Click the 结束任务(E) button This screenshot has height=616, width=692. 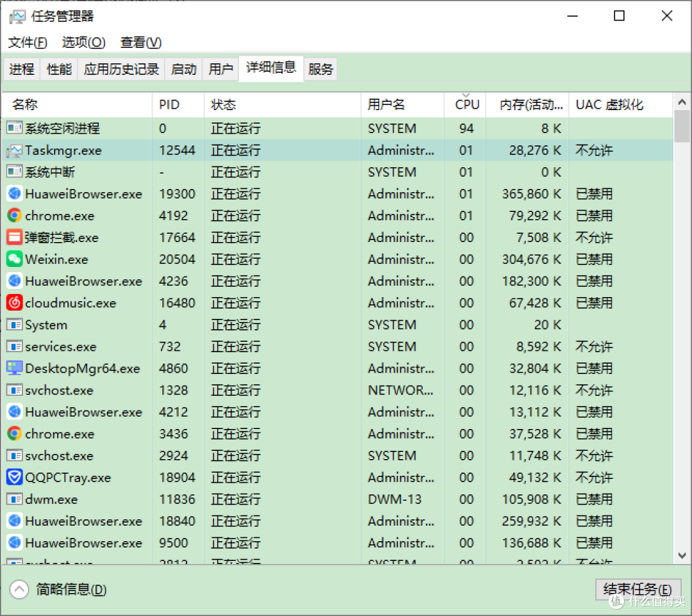click(638, 590)
